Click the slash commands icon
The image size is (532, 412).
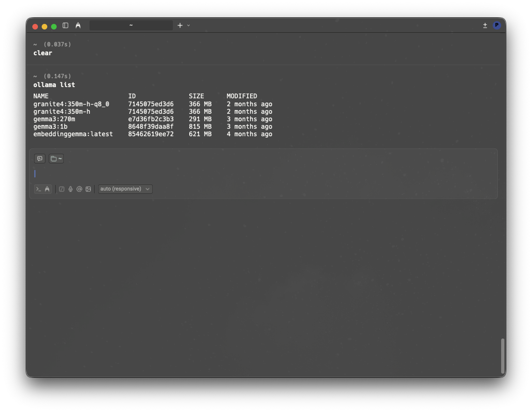[x=62, y=189]
